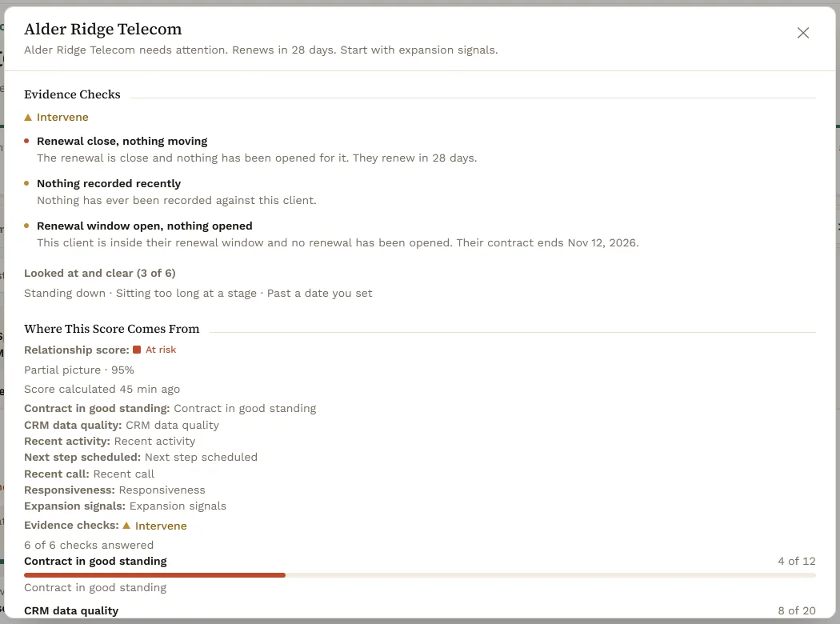Select the Alder Ridge Telecom title
The width and height of the screenshot is (840, 624).
pos(103,29)
